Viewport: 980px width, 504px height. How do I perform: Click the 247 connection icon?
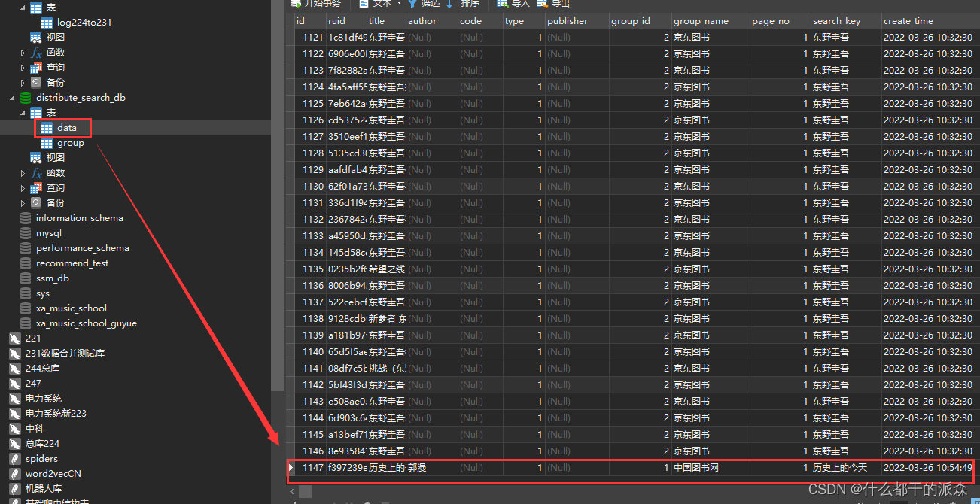pyautogui.click(x=14, y=384)
